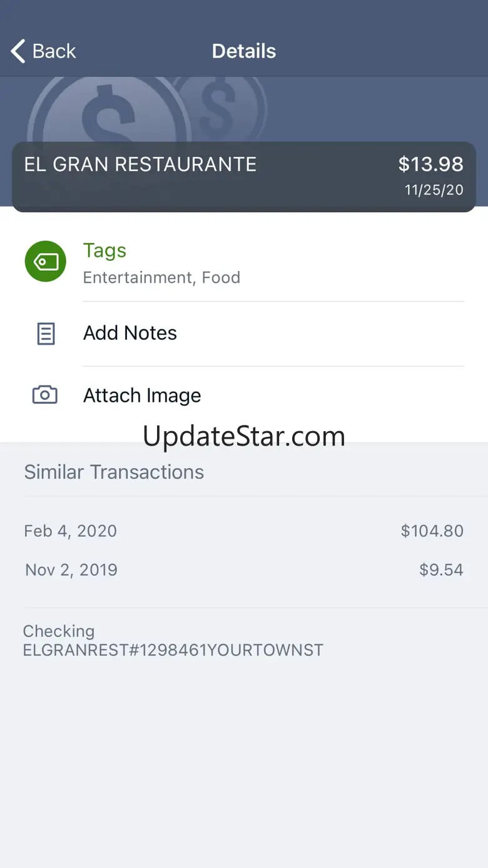
Task: Tap the EL GRAN RESTAURANTE merchant name
Action: point(140,165)
